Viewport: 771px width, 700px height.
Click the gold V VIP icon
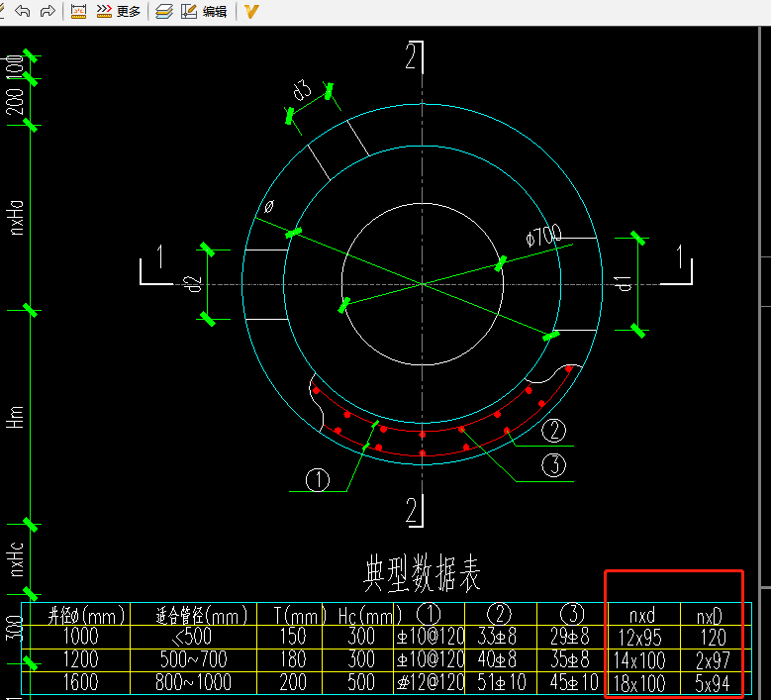(x=250, y=11)
